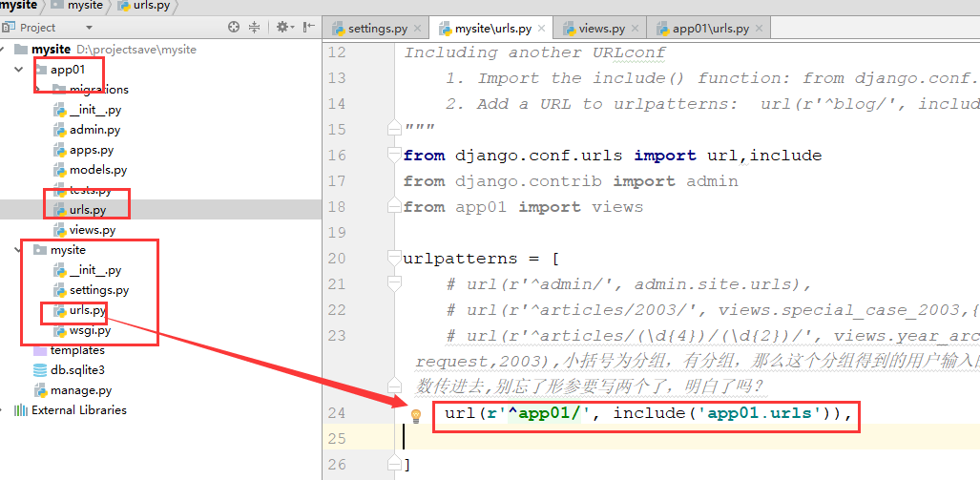Select tests.py in the app01 folder
This screenshot has width=980, height=480.
pos(91,190)
